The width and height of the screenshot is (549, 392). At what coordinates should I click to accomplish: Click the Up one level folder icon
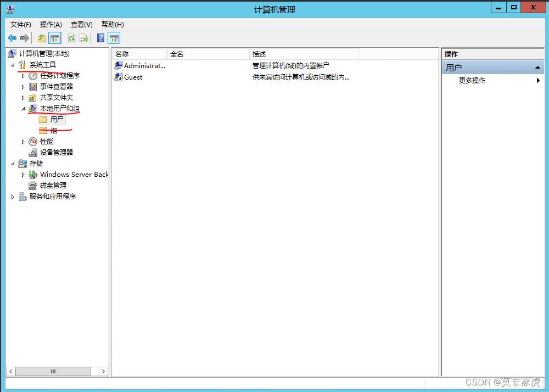42,38
